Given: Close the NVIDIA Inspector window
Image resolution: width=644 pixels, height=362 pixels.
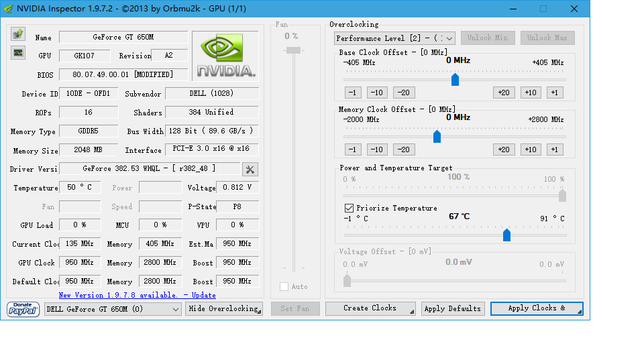Looking at the screenshot, I should (574, 9).
